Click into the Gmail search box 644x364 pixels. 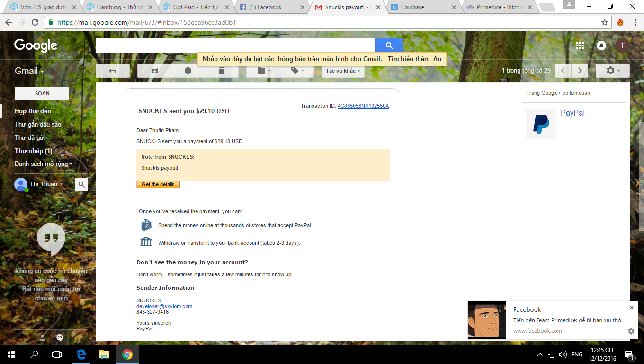click(231, 45)
